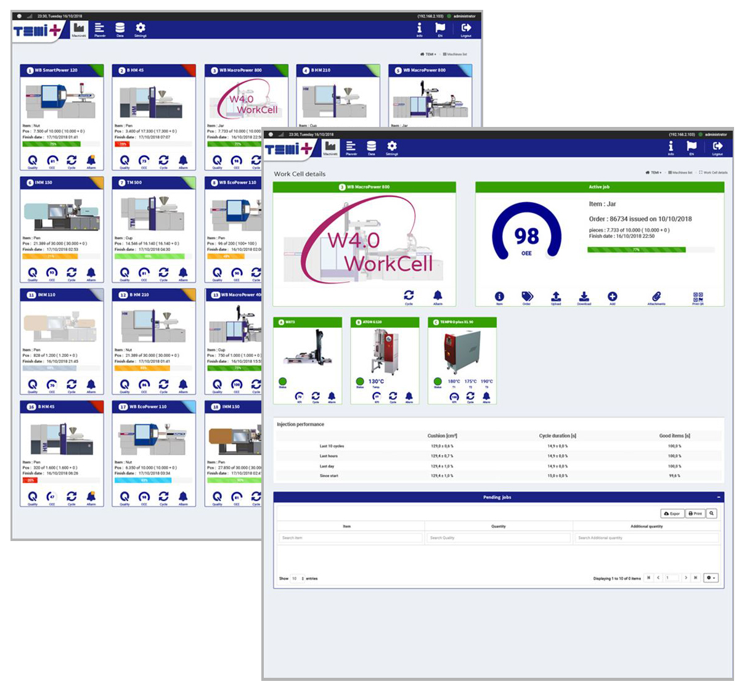Go to first page in Pending jobs

coord(648,578)
